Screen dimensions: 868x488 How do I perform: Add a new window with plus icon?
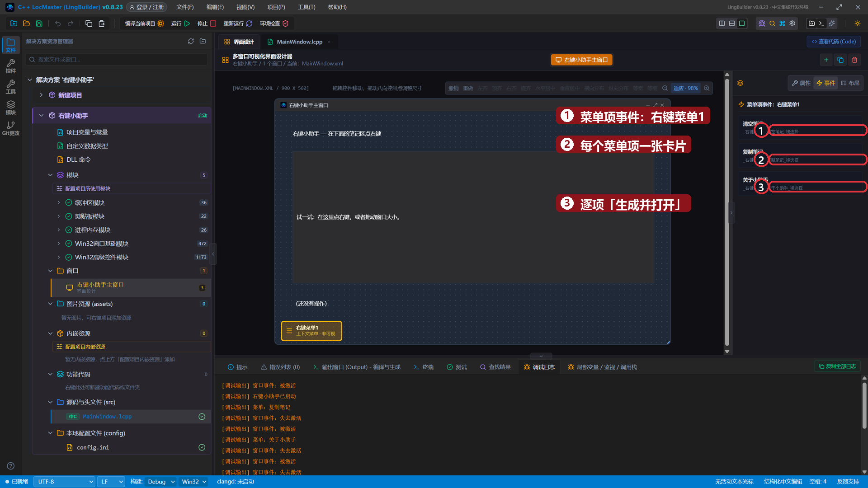click(826, 60)
